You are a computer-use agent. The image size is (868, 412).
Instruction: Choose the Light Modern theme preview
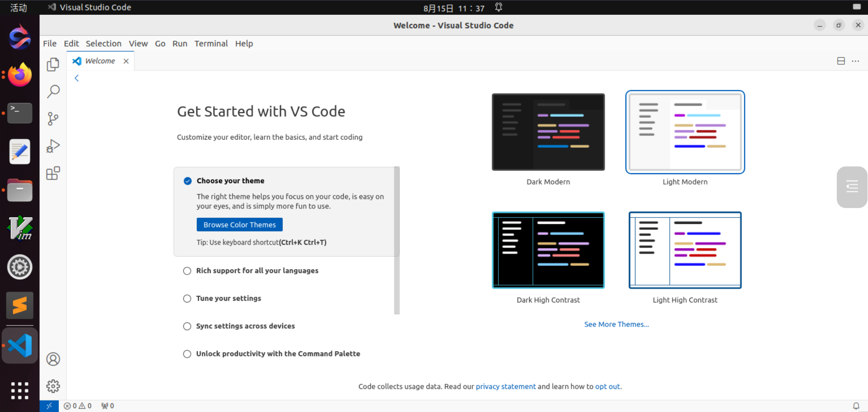(x=685, y=132)
